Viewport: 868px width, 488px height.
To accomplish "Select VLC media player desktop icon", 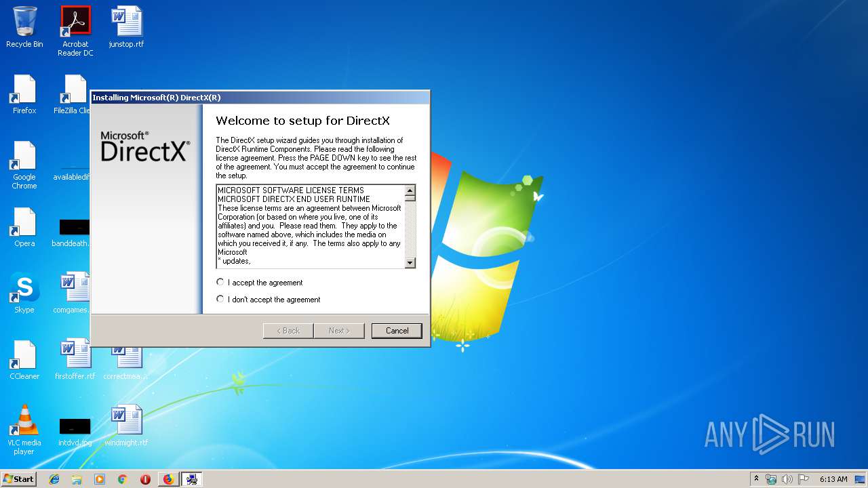I will point(24,430).
